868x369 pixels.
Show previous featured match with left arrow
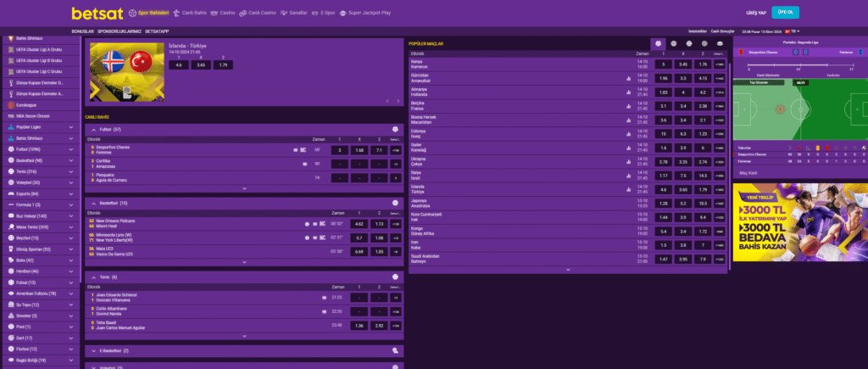388,101
